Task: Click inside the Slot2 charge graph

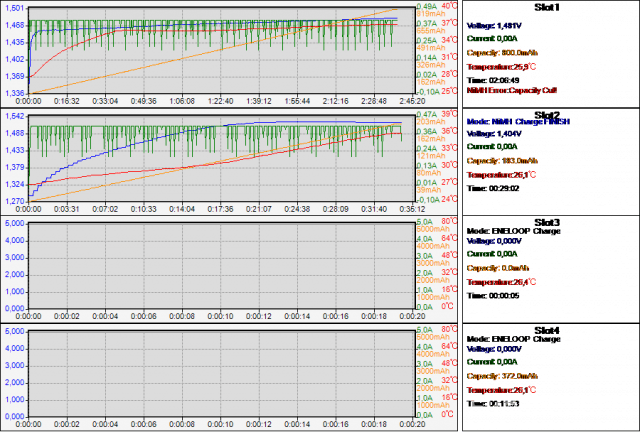Action: coord(222,158)
